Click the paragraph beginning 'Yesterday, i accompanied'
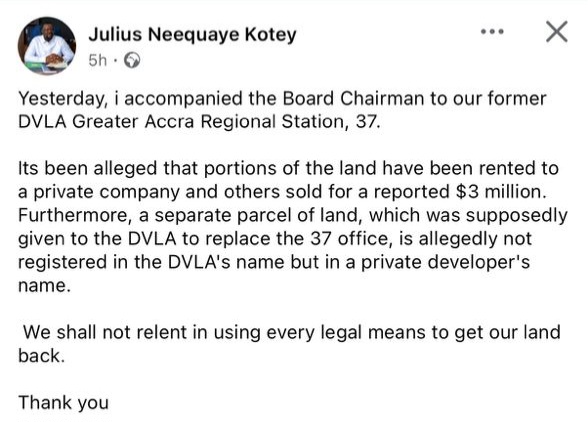Viewport: 588px width, 422px height. tap(282, 110)
